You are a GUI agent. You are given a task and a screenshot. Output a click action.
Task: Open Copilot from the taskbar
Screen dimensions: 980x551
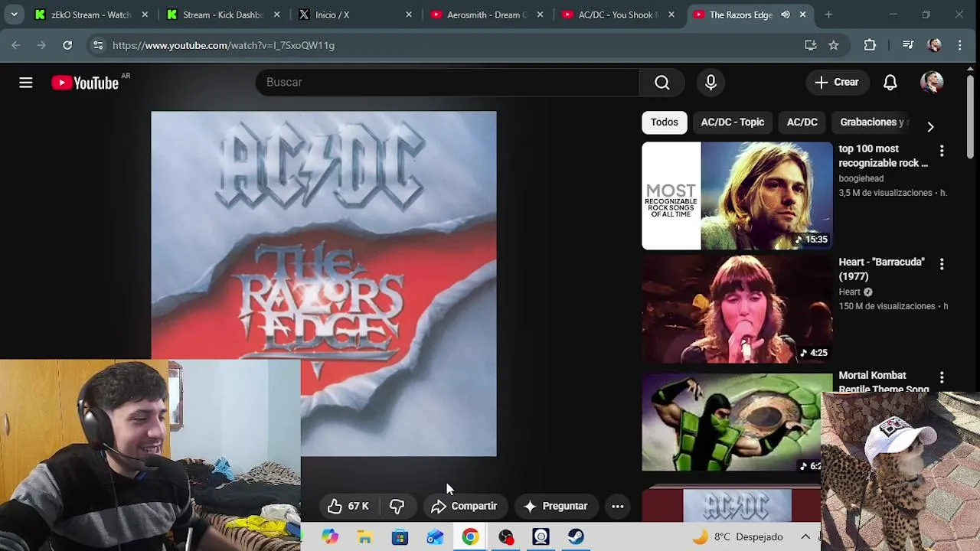click(329, 537)
